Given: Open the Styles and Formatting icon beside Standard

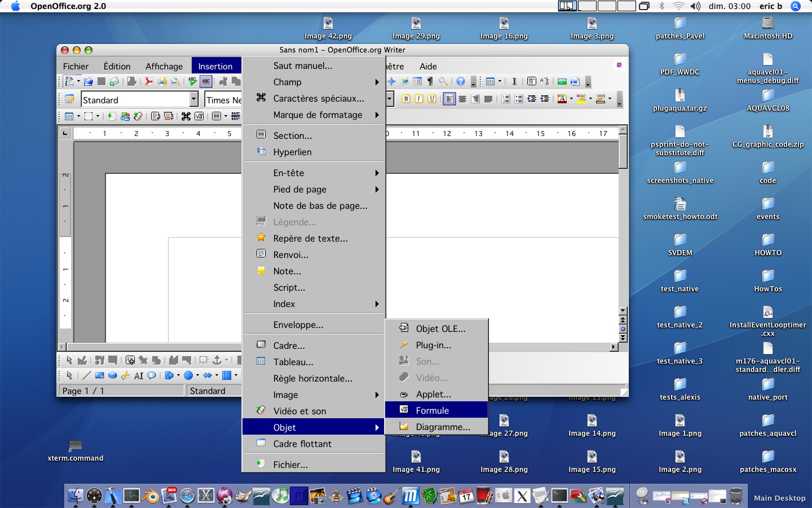Looking at the screenshot, I should point(69,99).
